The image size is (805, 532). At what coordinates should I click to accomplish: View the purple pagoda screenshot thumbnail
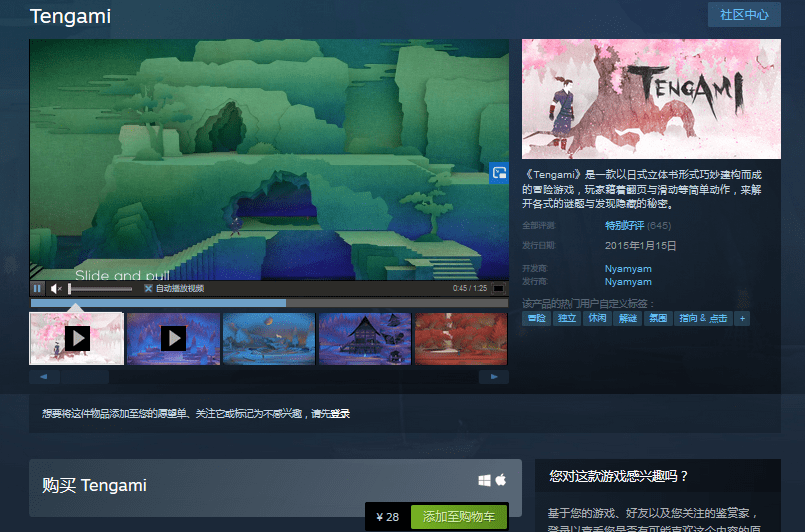coord(365,339)
